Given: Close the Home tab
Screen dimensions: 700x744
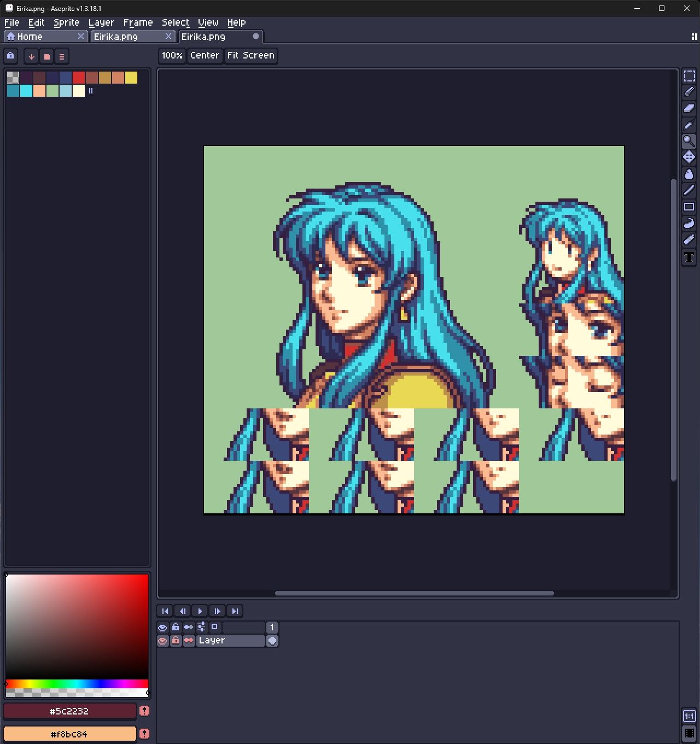Looking at the screenshot, I should click(x=81, y=36).
